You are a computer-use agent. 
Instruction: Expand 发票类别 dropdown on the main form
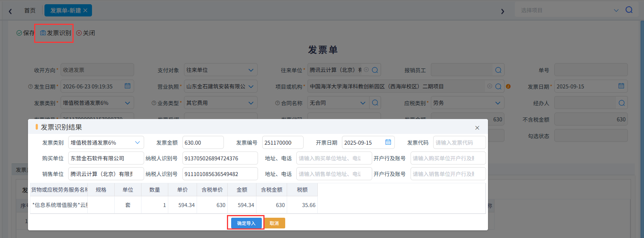coord(127,103)
